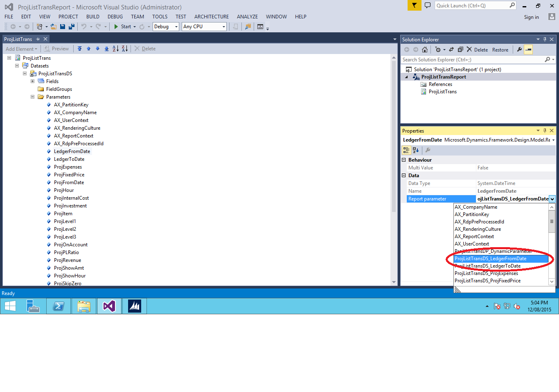
Task: Select the Categorized view icon in Properties
Action: click(406, 150)
